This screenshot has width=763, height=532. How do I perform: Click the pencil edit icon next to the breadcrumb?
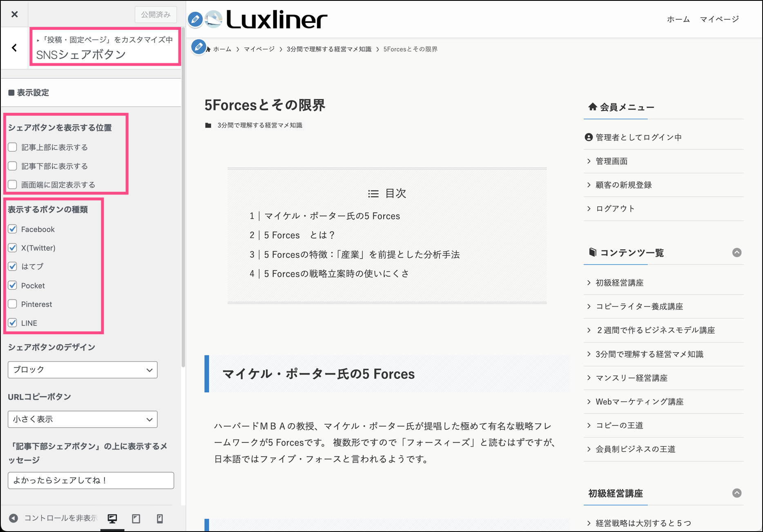[x=199, y=47]
